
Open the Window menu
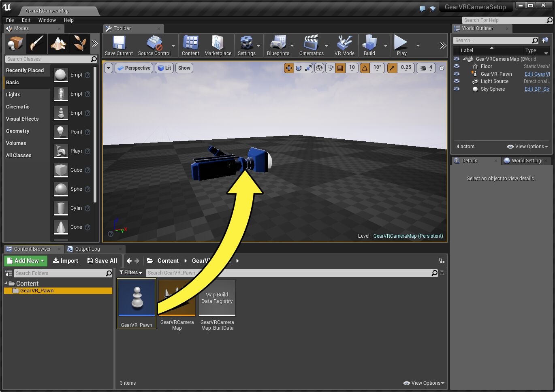coord(47,20)
